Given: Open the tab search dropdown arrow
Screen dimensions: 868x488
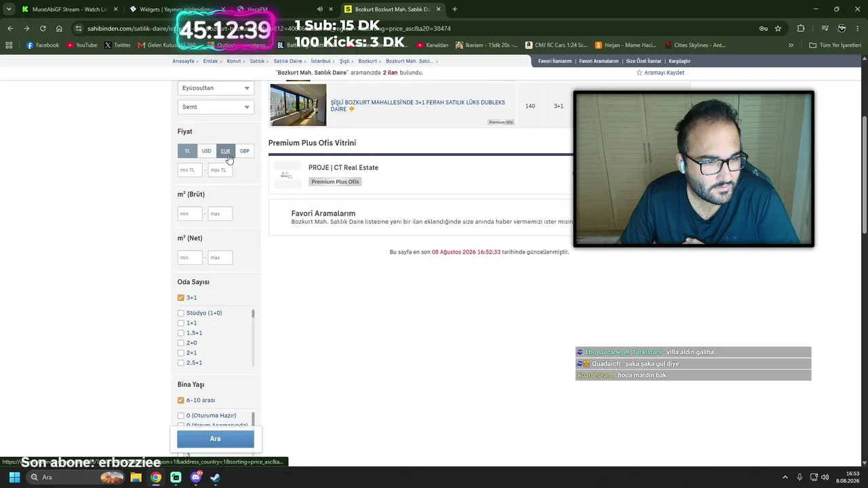Looking at the screenshot, I should (x=9, y=9).
